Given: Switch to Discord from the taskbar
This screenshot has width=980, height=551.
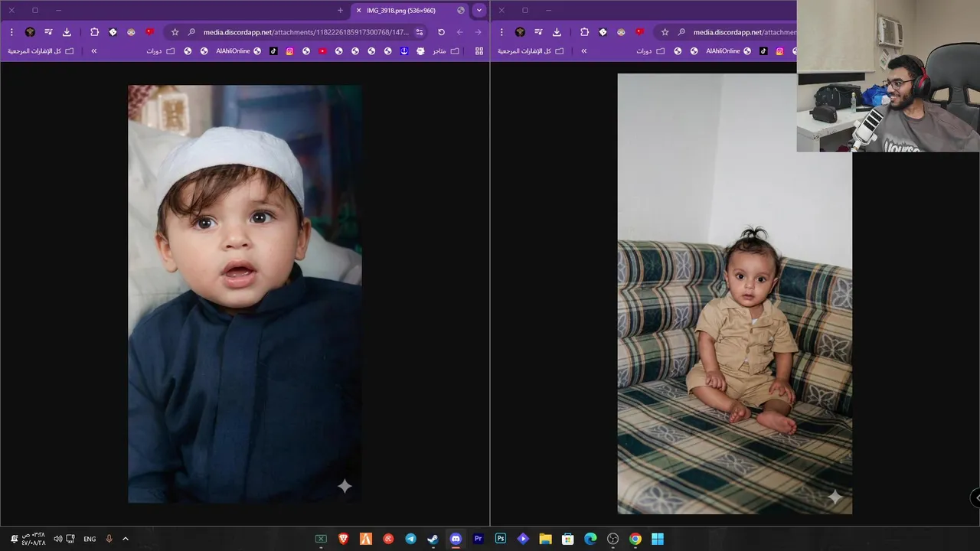Looking at the screenshot, I should (x=456, y=539).
